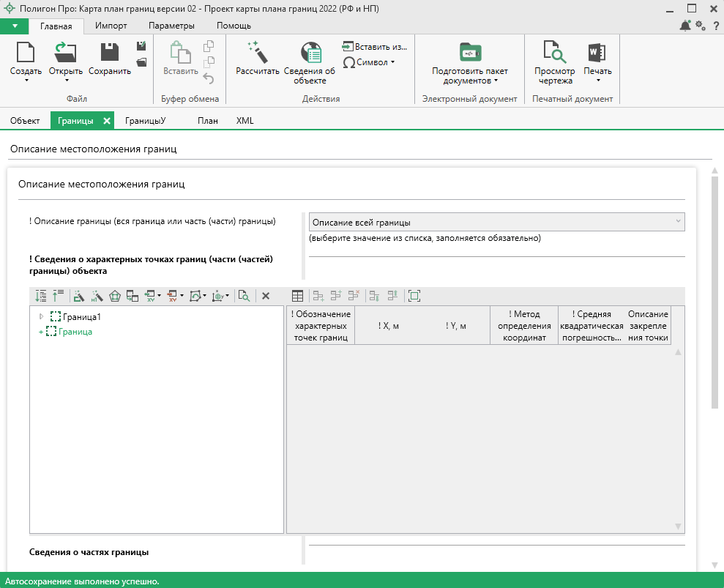This screenshot has height=588, width=724.
Task: Close the Границы tab
Action: (107, 121)
